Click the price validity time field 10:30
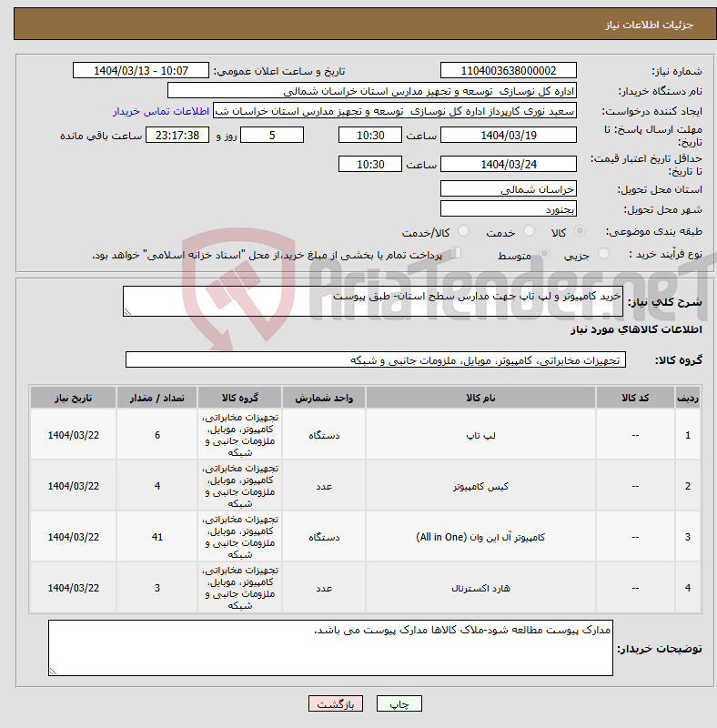The image size is (717, 728). coord(370,165)
